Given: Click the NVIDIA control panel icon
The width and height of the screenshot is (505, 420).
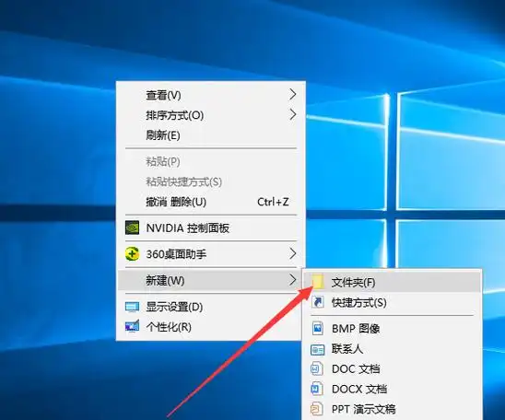Looking at the screenshot, I should (x=132, y=227).
